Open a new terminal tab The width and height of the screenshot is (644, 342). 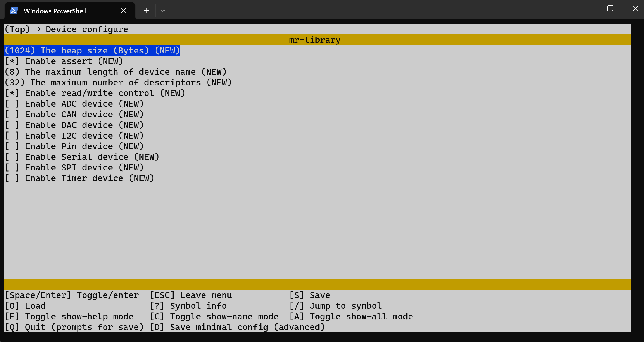tap(146, 10)
